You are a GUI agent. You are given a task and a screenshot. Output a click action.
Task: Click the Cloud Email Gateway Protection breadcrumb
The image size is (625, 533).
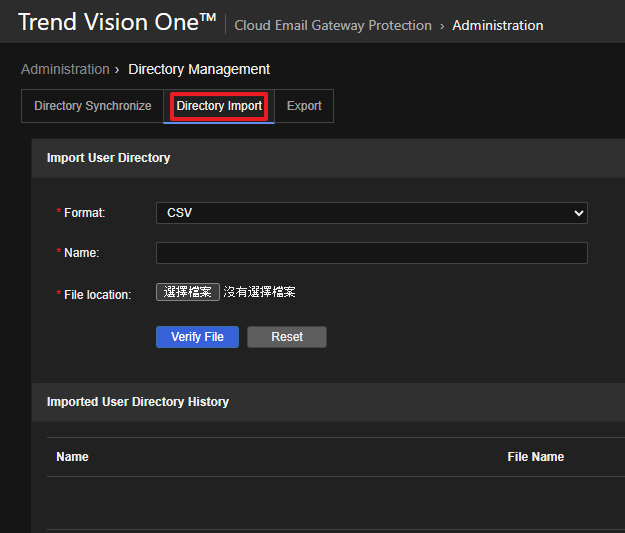333,25
